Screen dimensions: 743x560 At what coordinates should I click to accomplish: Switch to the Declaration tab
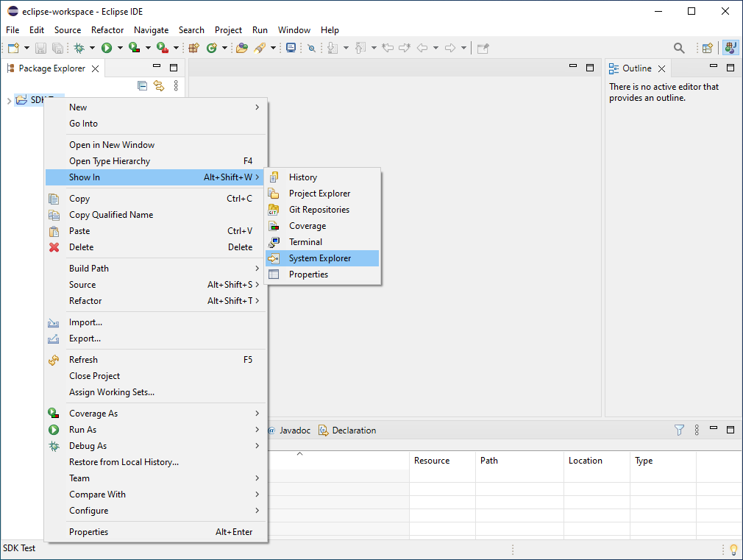pyautogui.click(x=353, y=430)
